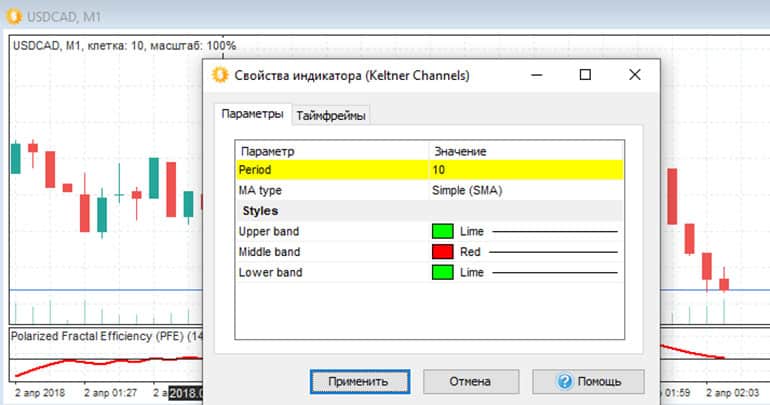Click the 2 апр 01:27 time axis label
This screenshot has height=405, width=770.
pyautogui.click(x=110, y=393)
